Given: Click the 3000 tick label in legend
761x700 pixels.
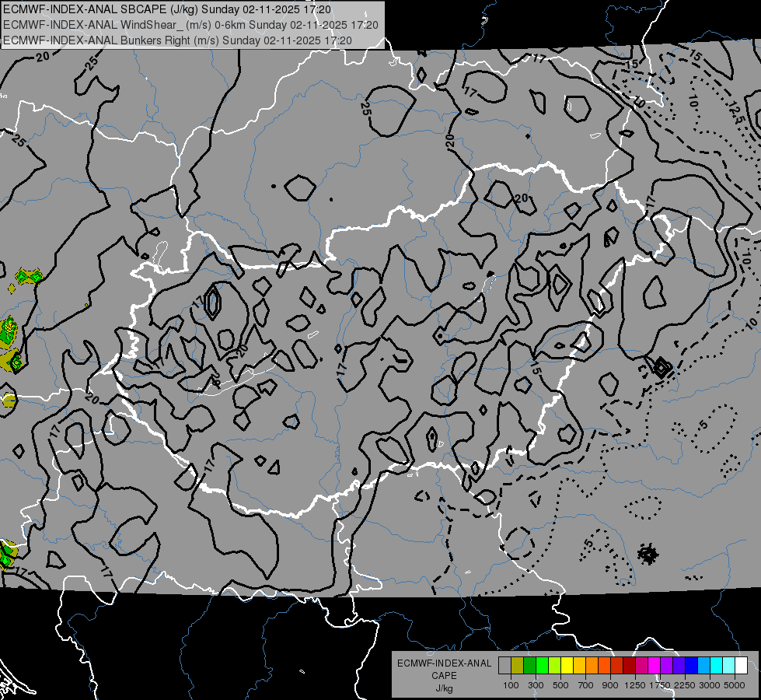Looking at the screenshot, I should tap(710, 685).
